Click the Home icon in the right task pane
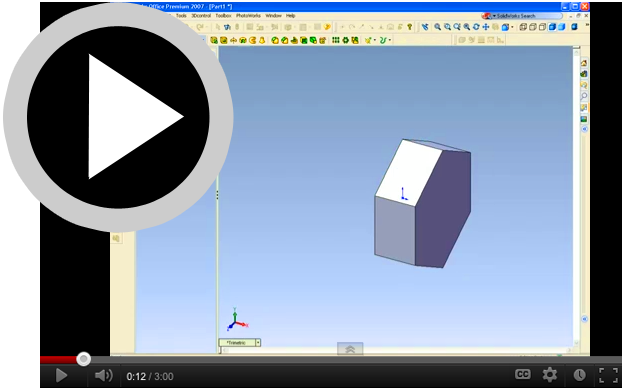Image resolution: width=622 pixels, height=388 pixels. 584,63
